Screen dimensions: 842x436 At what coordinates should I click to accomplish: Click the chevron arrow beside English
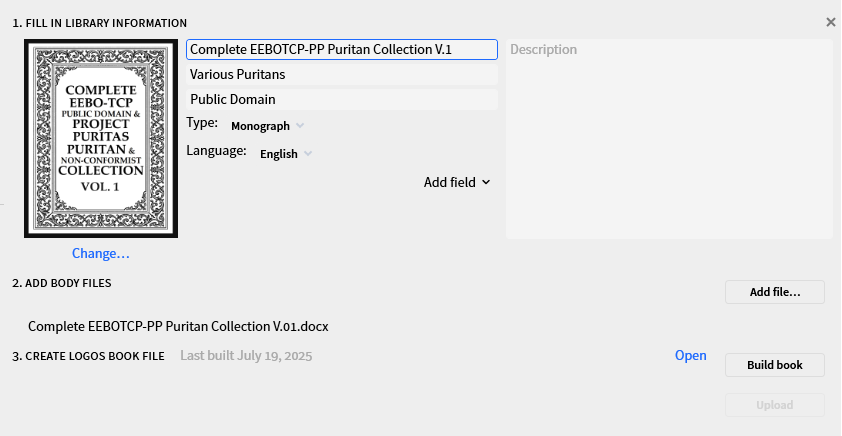[x=308, y=154]
